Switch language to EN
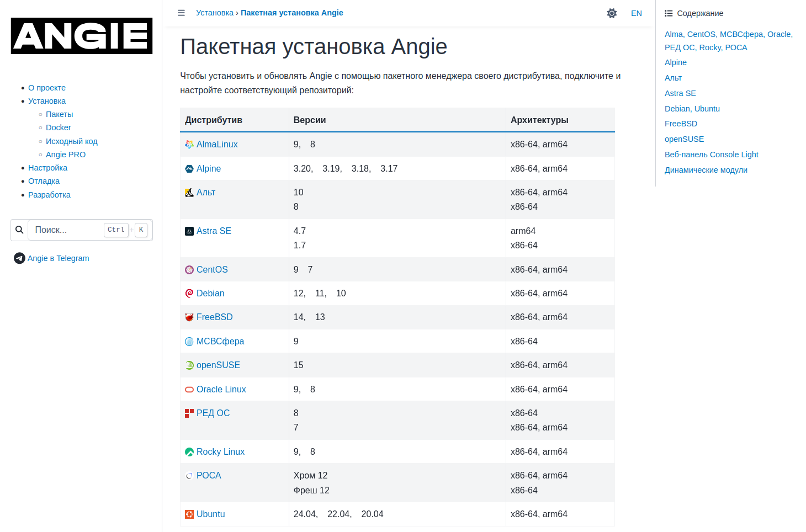The width and height of the screenshot is (806, 532). click(x=637, y=13)
